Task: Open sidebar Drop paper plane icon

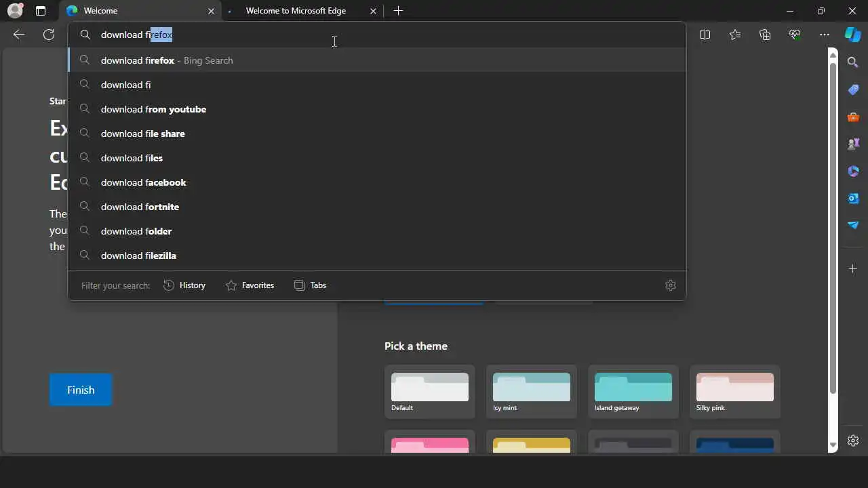Action: coord(853,225)
